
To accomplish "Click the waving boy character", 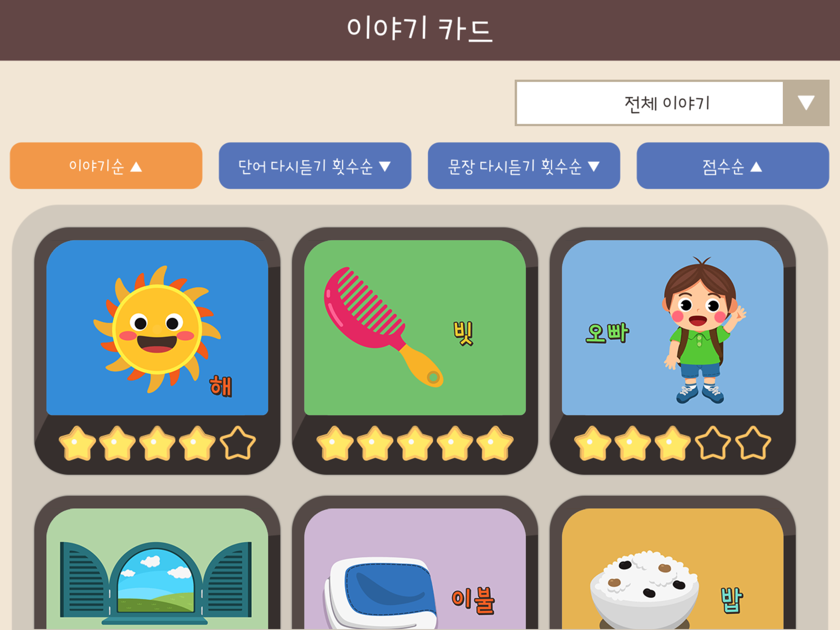I will pyautogui.click(x=704, y=330).
